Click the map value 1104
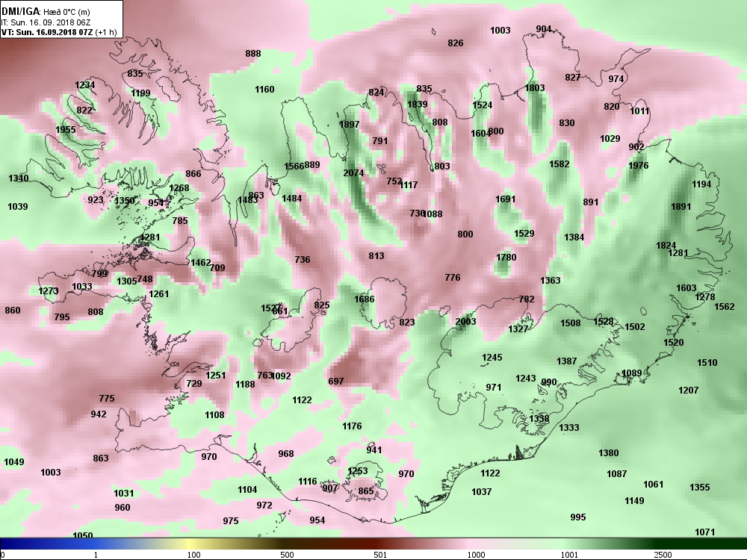 pos(247,490)
